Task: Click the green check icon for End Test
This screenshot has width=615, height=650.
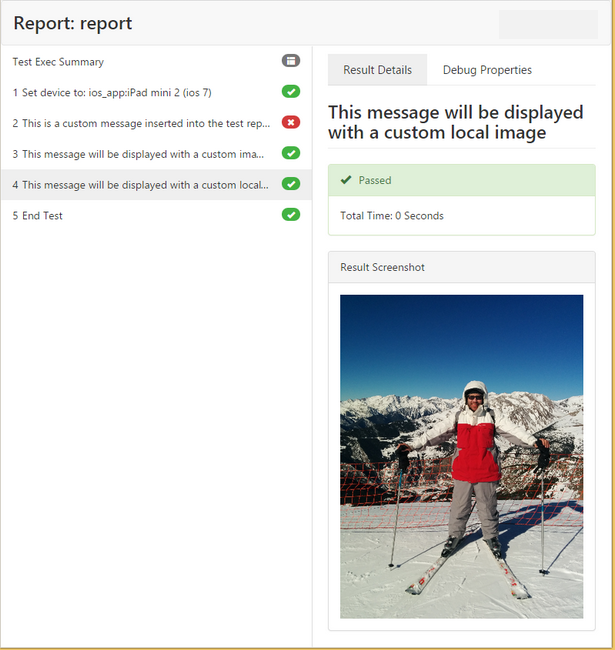Action: pos(290,215)
